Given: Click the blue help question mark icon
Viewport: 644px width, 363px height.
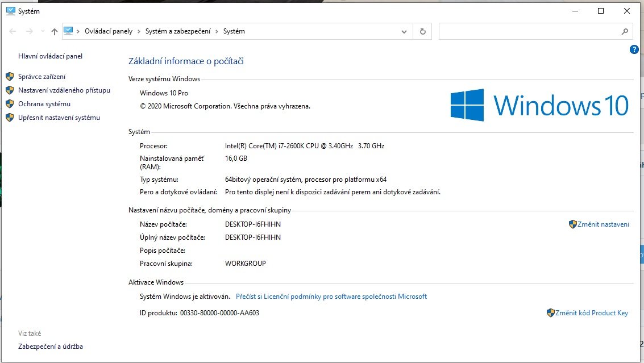Looking at the screenshot, I should coord(634,50).
